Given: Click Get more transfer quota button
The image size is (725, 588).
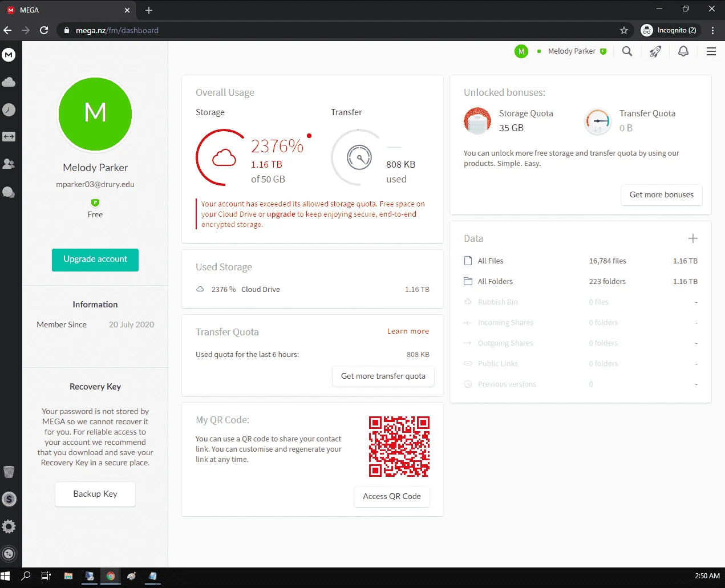Looking at the screenshot, I should 383,376.
